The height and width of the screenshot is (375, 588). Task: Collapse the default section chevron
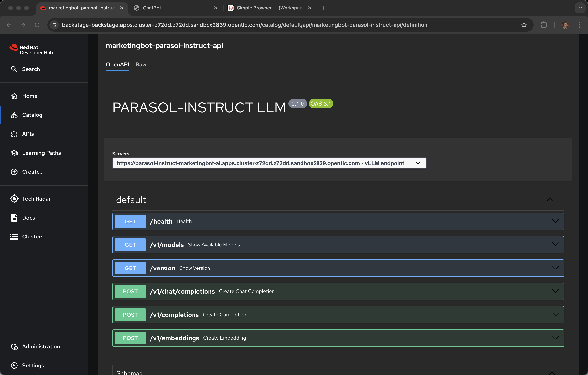[550, 199]
